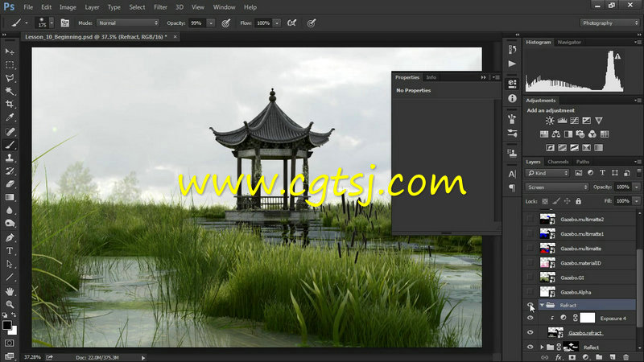This screenshot has width=644, height=362.
Task: Add a Curves adjustment
Action: [x=574, y=121]
